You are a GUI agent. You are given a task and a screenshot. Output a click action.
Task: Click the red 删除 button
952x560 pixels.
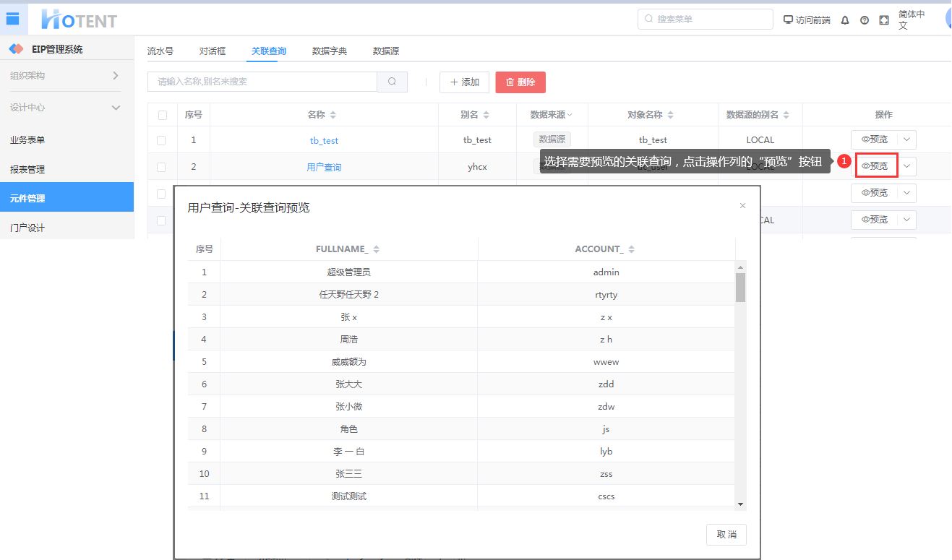click(520, 82)
